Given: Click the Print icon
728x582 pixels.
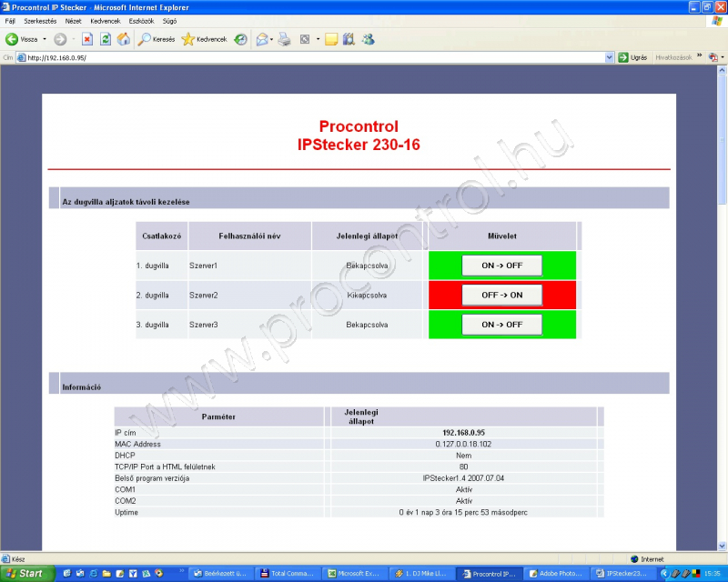Looking at the screenshot, I should pos(284,39).
